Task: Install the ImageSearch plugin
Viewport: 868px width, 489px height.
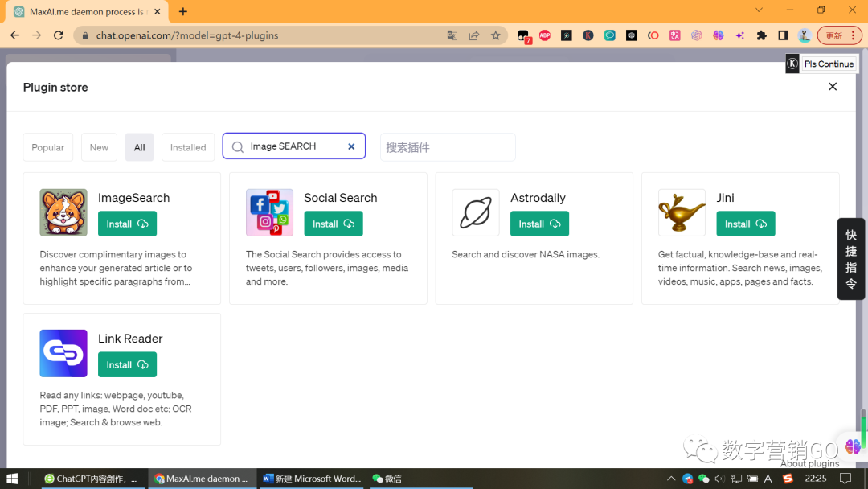Action: [x=127, y=224]
